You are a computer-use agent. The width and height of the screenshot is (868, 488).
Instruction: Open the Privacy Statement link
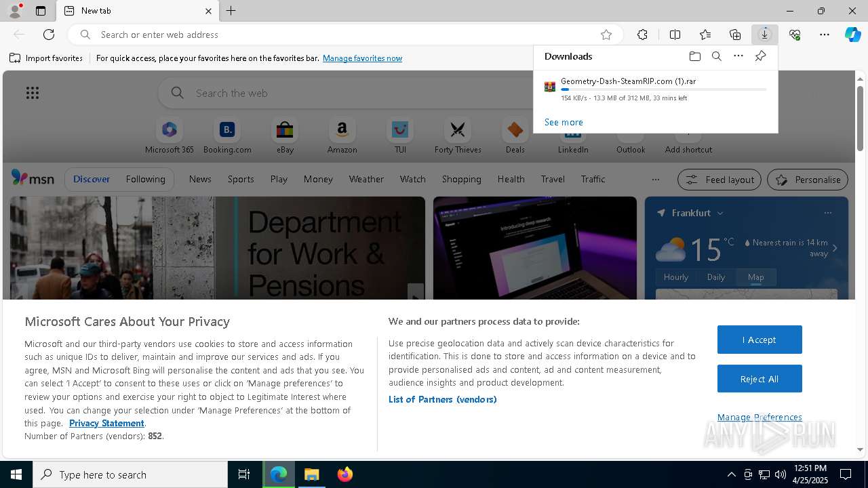(106, 423)
